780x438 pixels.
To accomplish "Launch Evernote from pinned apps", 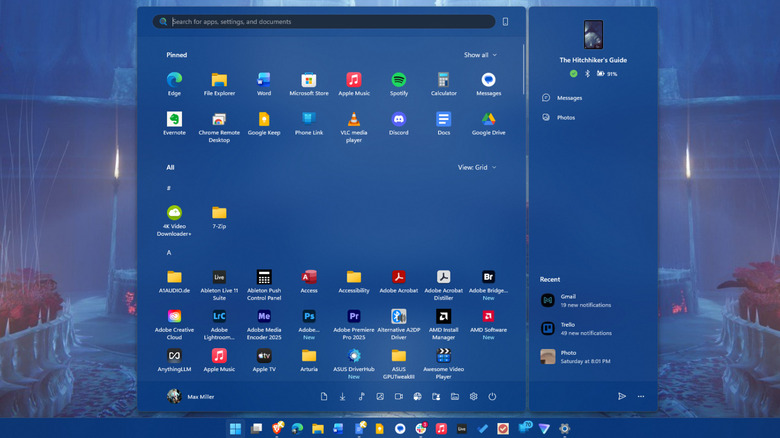I will 174,123.
